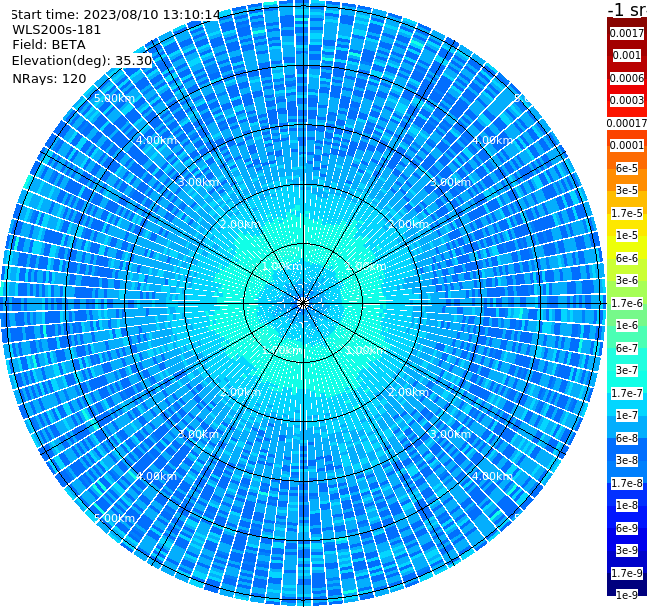
Task: Click the 1.7e-9 colorbar label
Action: pyautogui.click(x=627, y=573)
